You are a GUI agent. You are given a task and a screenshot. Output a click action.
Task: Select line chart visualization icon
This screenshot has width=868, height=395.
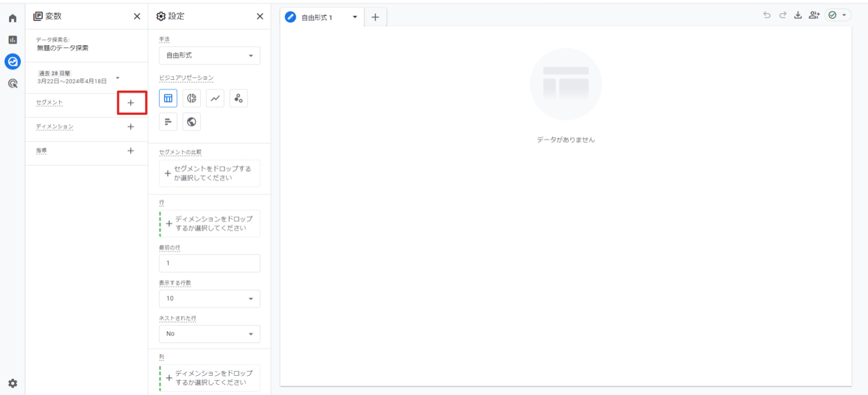(215, 98)
